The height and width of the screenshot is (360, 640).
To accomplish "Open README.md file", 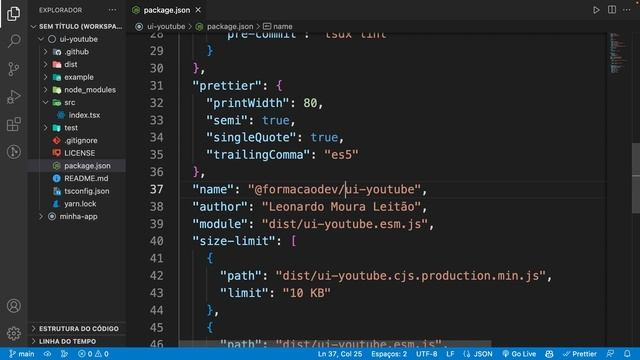I will [86, 178].
